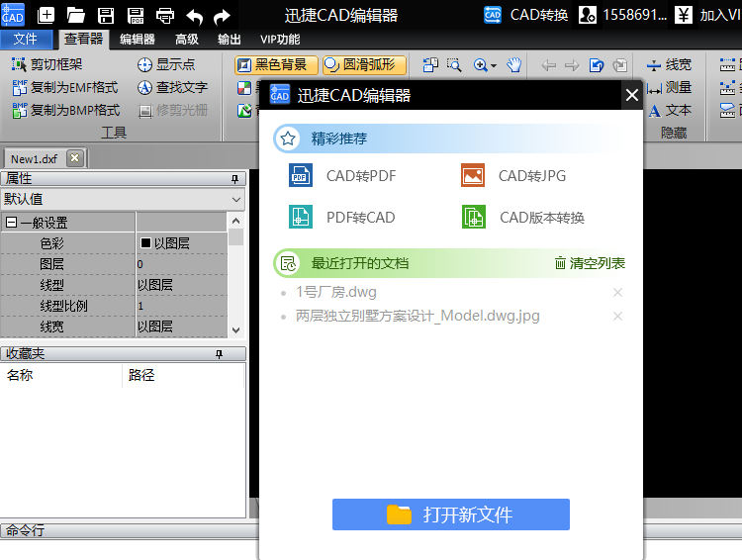
Task: Pin the 收藏夹 panel
Action: [x=219, y=354]
